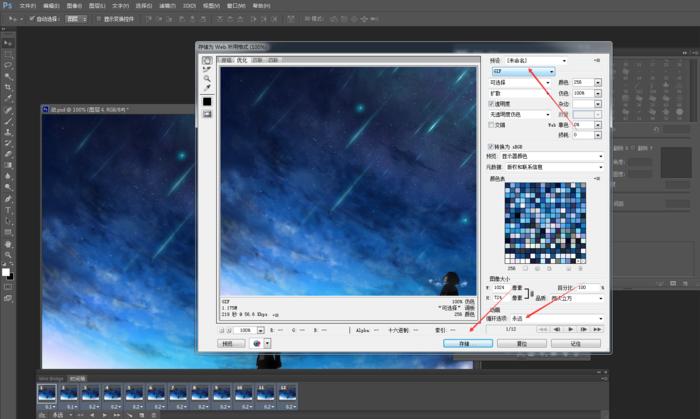Select the first frame thumbnail in timeline

click(x=47, y=394)
